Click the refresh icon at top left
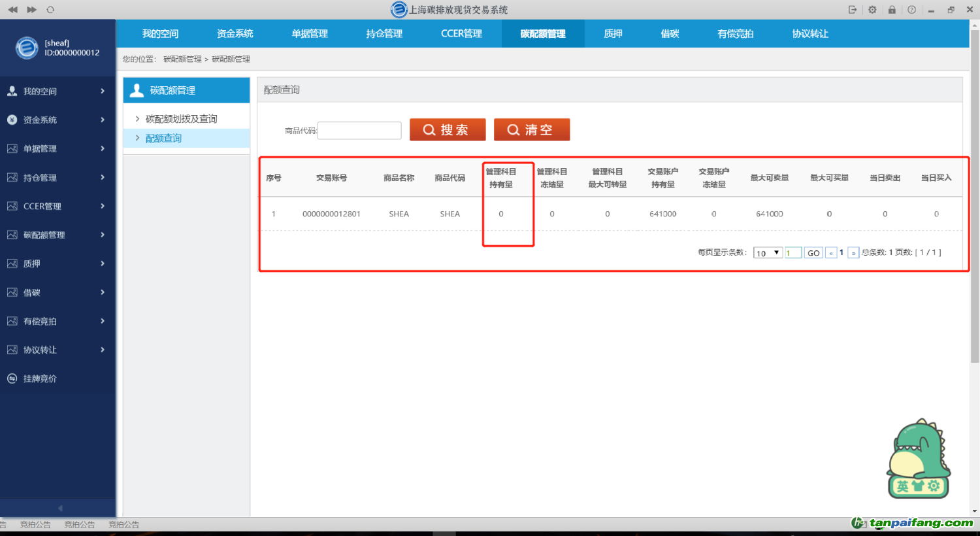Image resolution: width=980 pixels, height=536 pixels. (50, 10)
